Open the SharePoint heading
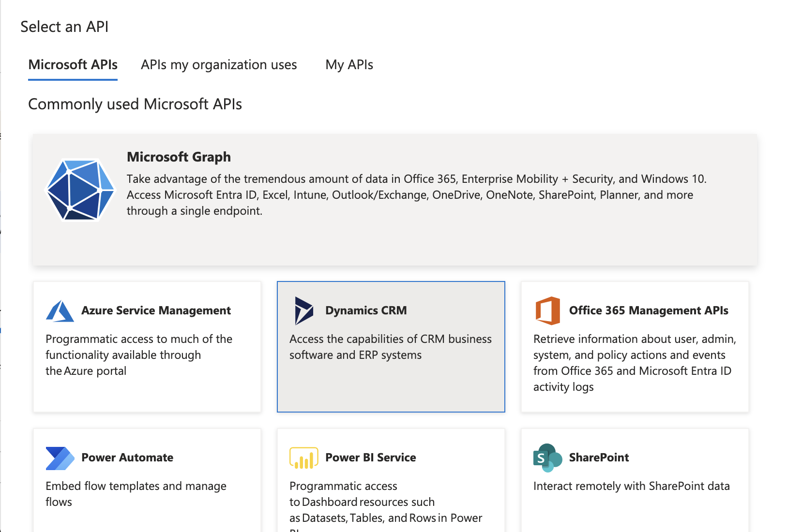Image resolution: width=787 pixels, height=532 pixels. click(x=599, y=458)
